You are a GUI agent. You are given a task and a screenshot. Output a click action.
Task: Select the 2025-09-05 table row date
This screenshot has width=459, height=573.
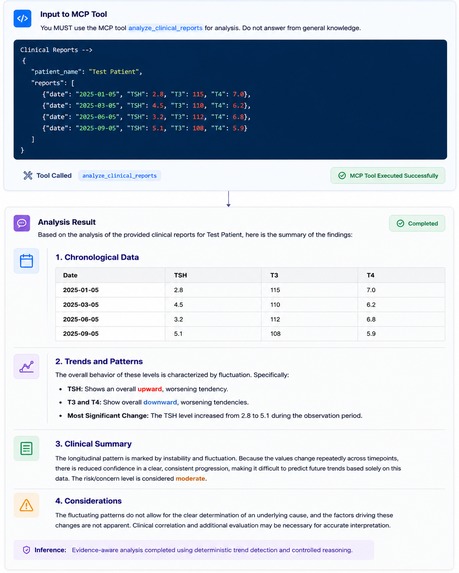[81, 334]
